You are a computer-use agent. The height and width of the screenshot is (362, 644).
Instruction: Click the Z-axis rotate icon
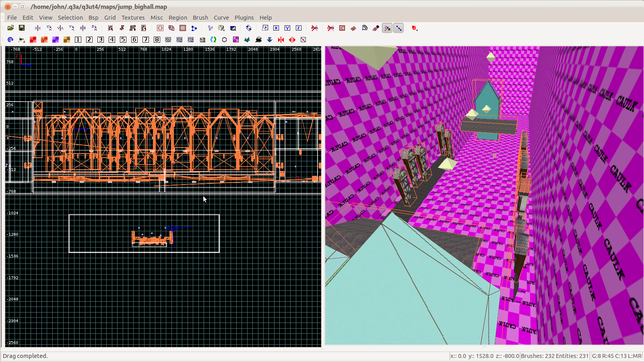(94, 28)
